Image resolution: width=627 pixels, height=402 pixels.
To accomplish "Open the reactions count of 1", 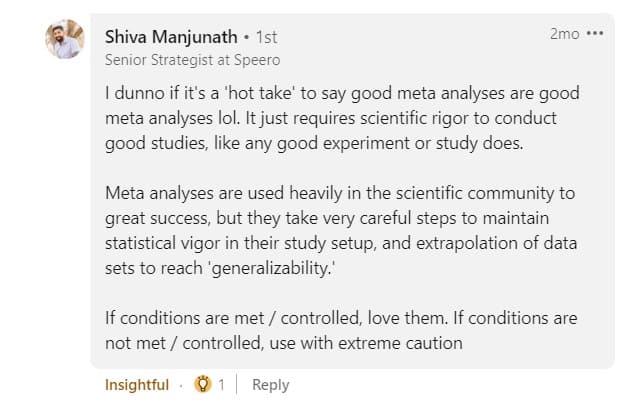I will [221, 385].
